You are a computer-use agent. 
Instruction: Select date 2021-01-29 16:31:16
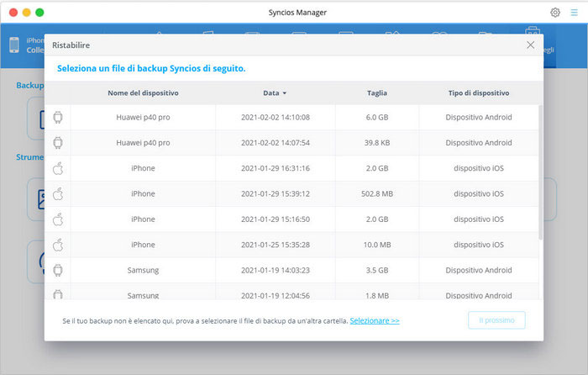point(276,168)
